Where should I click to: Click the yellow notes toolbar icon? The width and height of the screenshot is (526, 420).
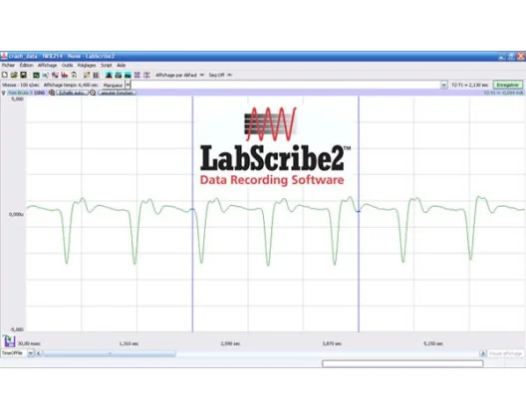tap(87, 75)
